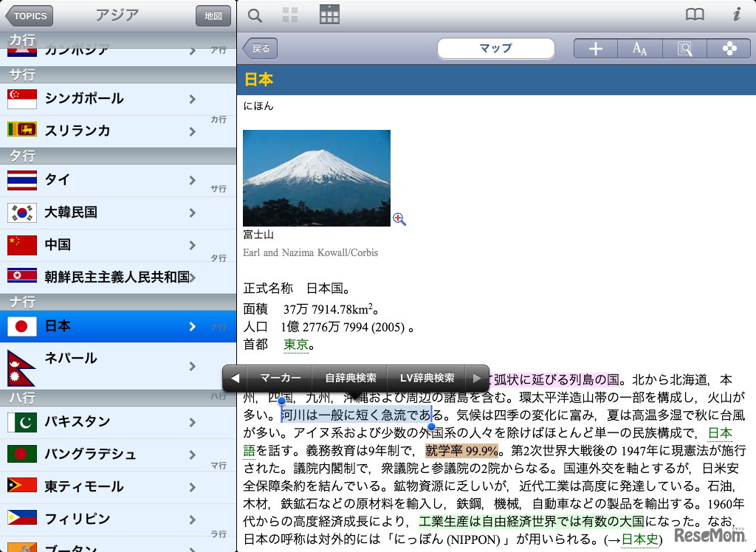Tap the plus icon to add a bookmark

[597, 48]
